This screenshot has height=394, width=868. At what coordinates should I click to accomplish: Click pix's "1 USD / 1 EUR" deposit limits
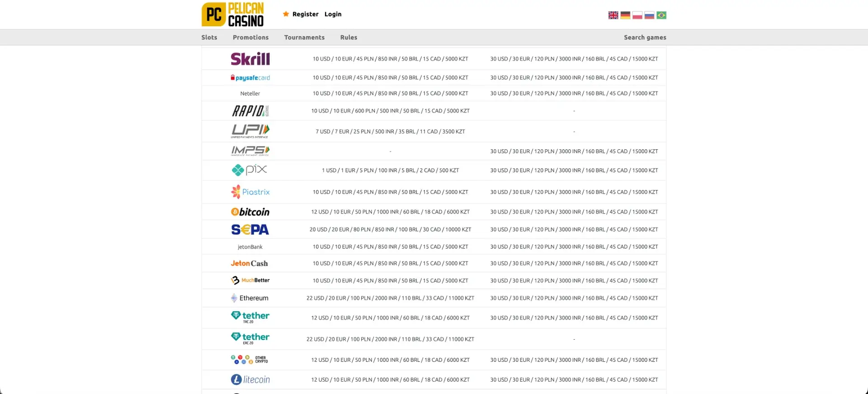pyautogui.click(x=390, y=171)
